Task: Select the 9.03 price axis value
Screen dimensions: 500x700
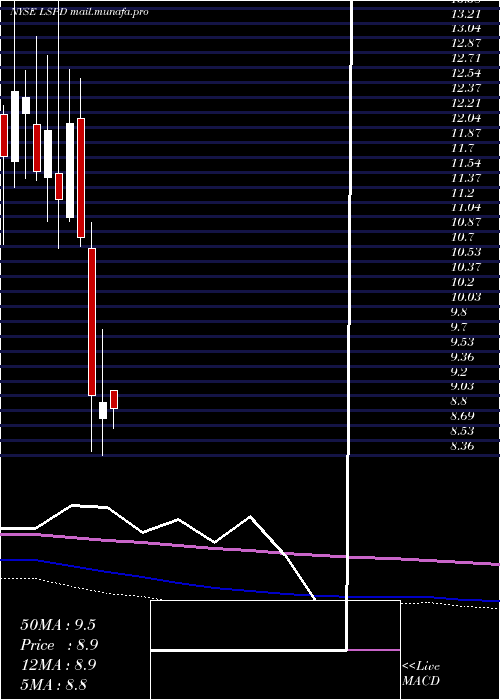Action: point(462,387)
